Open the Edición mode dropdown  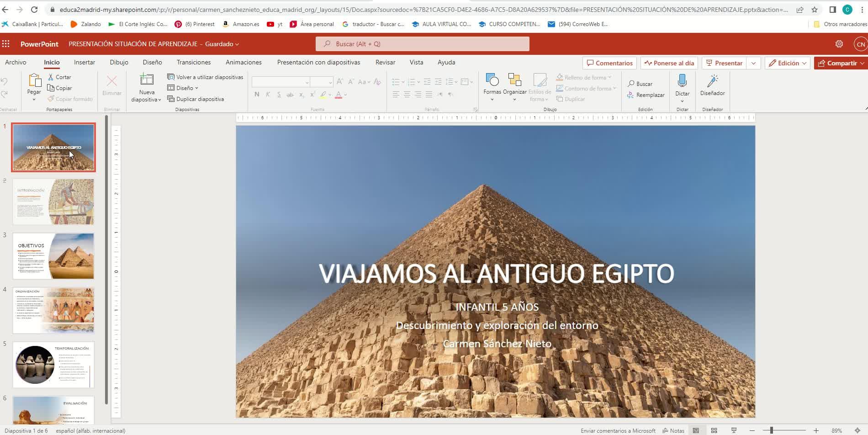788,63
